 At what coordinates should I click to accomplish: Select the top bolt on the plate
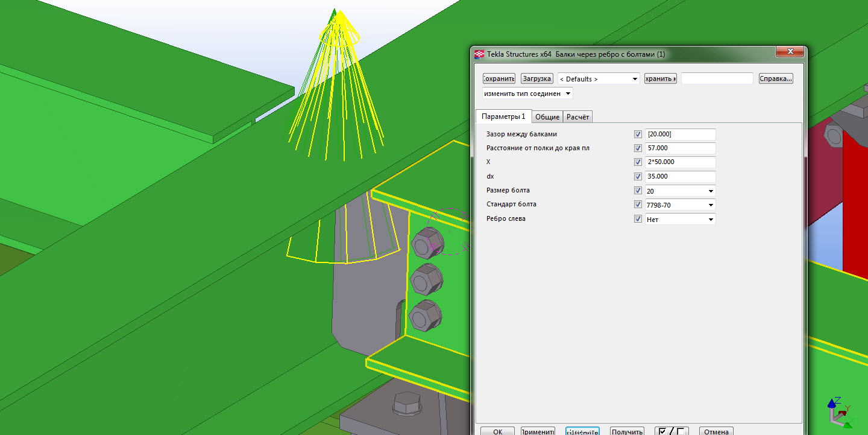[x=427, y=243]
